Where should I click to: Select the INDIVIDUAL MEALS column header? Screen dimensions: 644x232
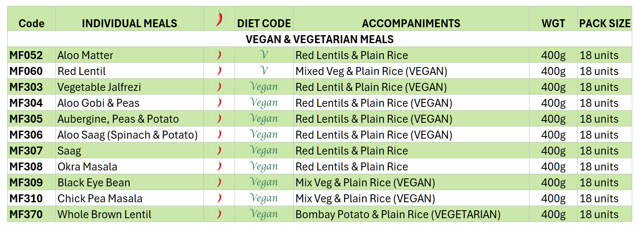(129, 23)
